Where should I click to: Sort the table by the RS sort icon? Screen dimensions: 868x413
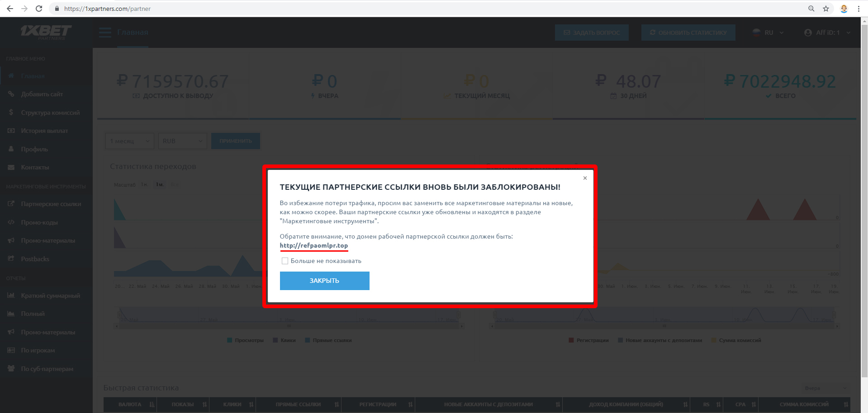click(x=718, y=404)
